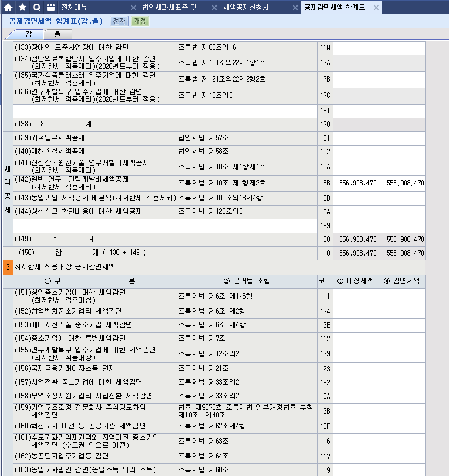449x476 pixels.
Task: Click the 개정 button
Action: click(x=140, y=21)
